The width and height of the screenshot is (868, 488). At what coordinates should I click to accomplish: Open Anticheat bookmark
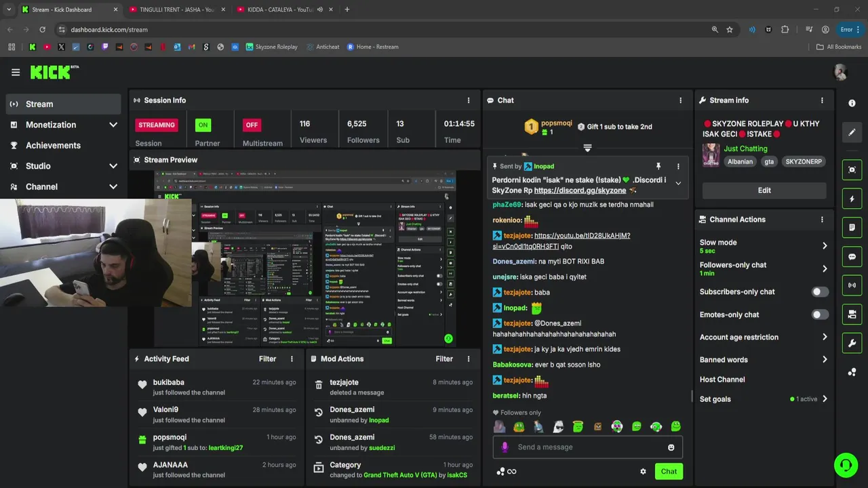pyautogui.click(x=321, y=47)
